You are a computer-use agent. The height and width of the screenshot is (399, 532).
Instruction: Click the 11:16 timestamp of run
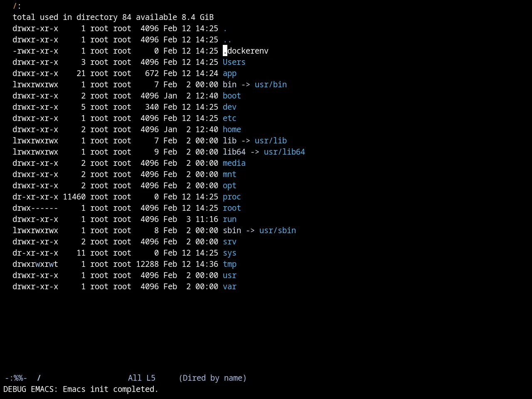(207, 219)
